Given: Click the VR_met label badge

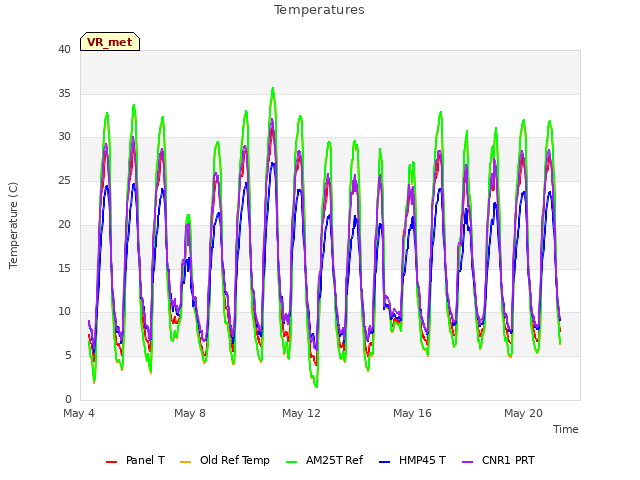Looking at the screenshot, I should (x=110, y=42).
